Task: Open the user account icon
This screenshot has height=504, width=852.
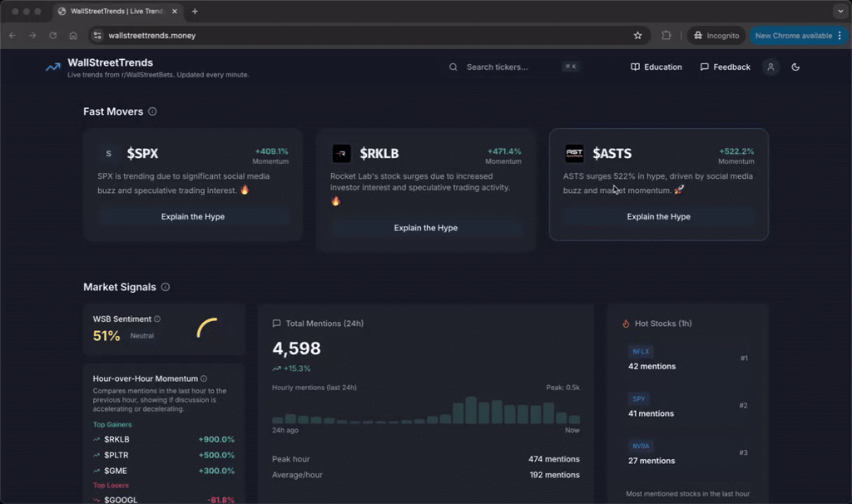Action: coord(770,67)
